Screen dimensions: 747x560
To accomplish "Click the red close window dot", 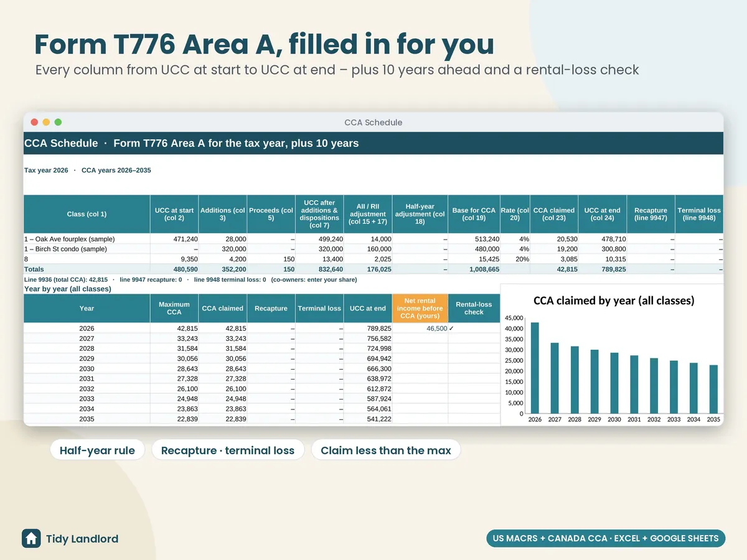I will [34, 122].
